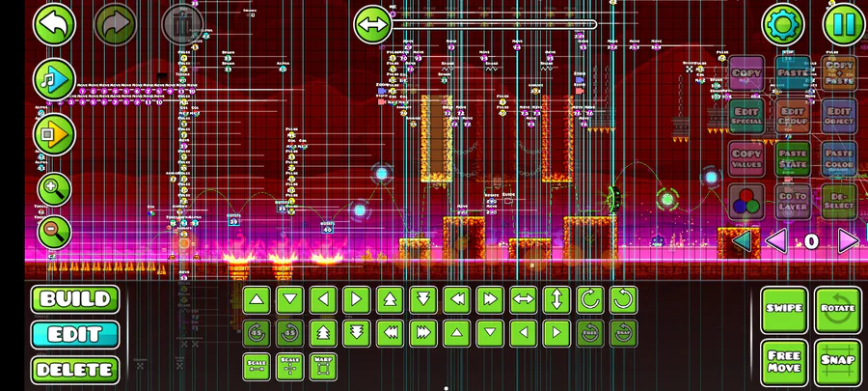Nudge object right with small right-arrow

pos(556,333)
